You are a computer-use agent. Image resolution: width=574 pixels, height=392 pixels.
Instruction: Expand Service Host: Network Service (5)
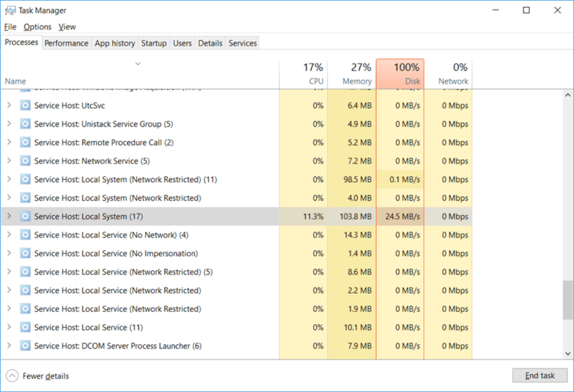[9, 161]
